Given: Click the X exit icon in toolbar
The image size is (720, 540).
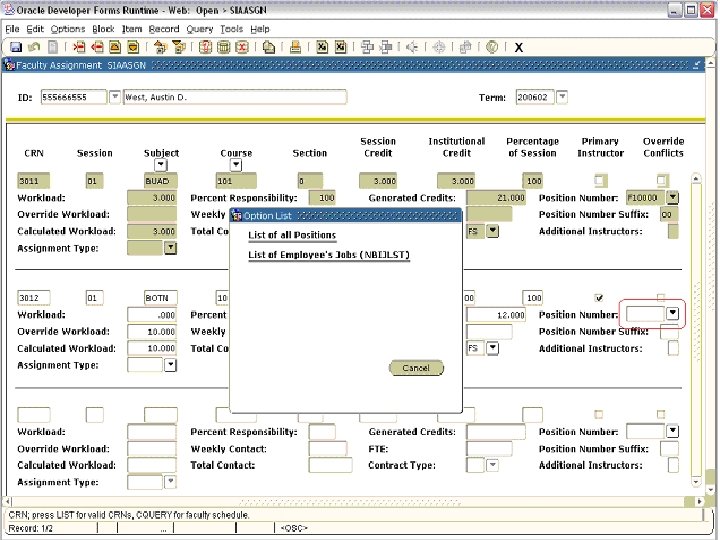Looking at the screenshot, I should click(519, 47).
